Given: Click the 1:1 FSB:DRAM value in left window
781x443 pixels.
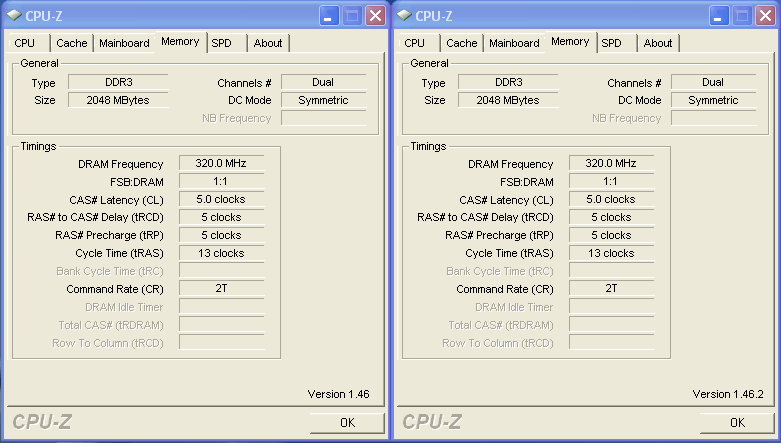Looking at the screenshot, I should point(221,181).
